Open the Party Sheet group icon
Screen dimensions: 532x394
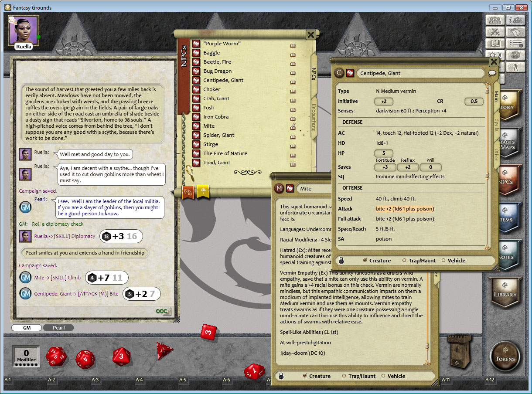pyautogui.click(x=495, y=20)
